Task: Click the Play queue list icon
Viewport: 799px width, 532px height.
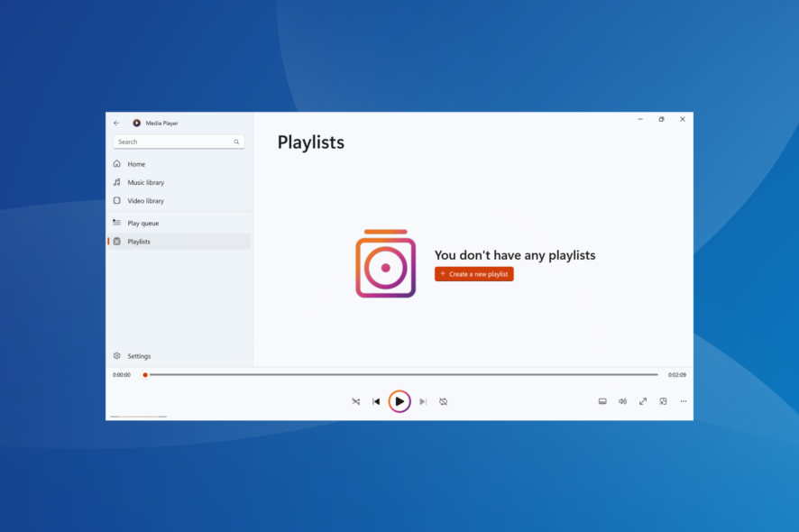Action: point(116,223)
